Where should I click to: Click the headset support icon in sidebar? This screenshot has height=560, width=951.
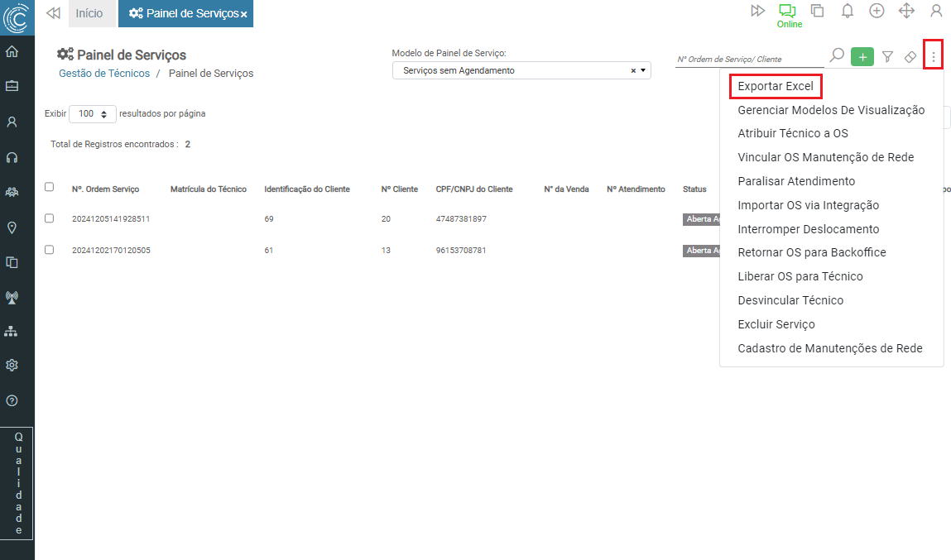coord(12,157)
